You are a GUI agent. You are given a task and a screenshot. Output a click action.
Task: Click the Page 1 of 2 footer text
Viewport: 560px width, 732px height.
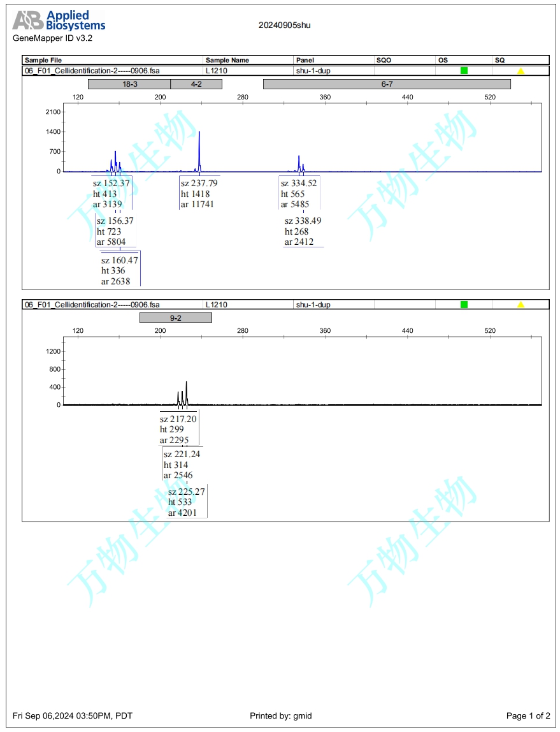(528, 716)
